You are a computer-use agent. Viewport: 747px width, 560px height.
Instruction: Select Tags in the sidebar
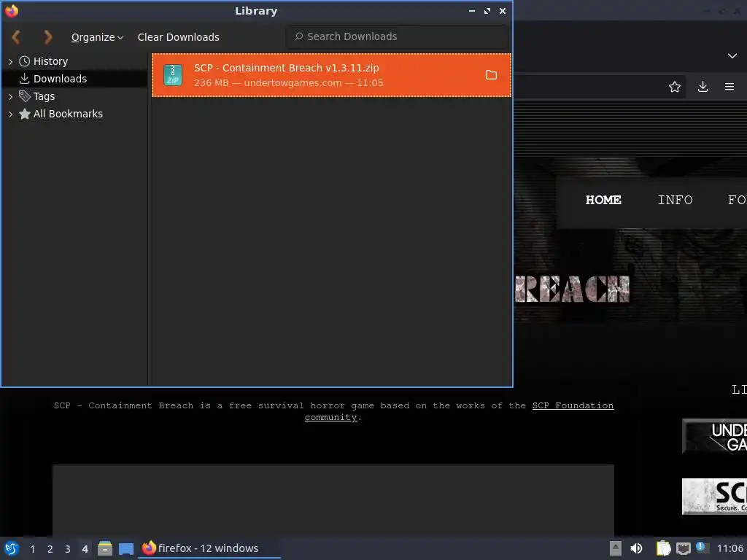[44, 96]
